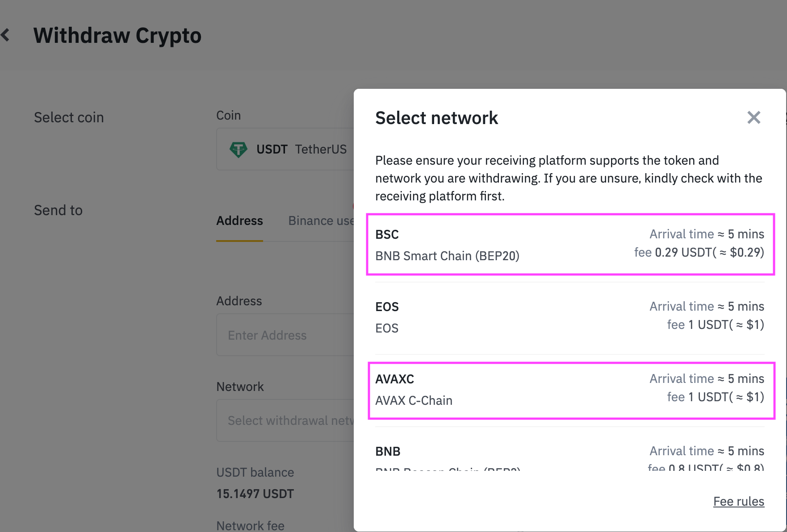Switch to the Address tab

pyautogui.click(x=239, y=221)
